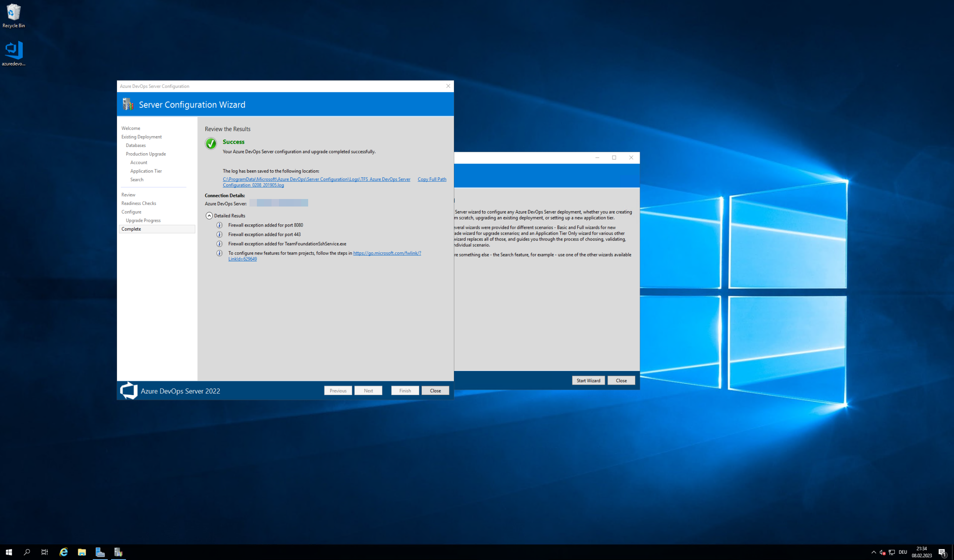Show hidden system tray icons
Screen dimensions: 954x560
click(873, 552)
